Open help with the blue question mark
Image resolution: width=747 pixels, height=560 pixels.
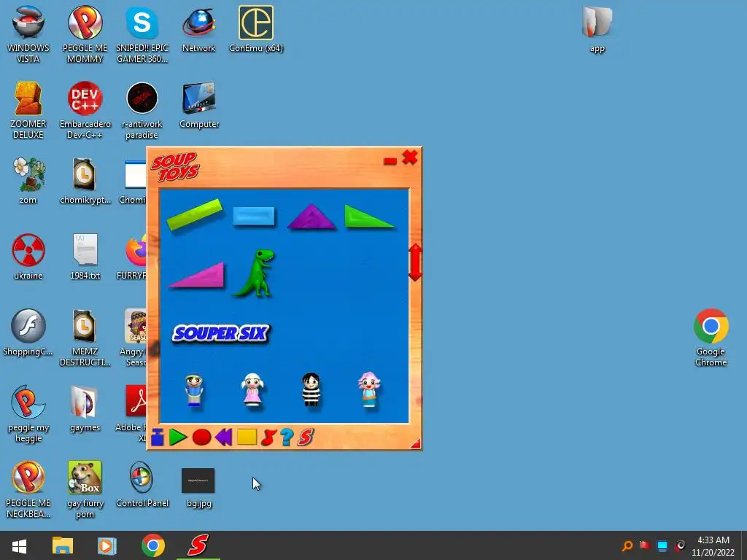tap(287, 437)
